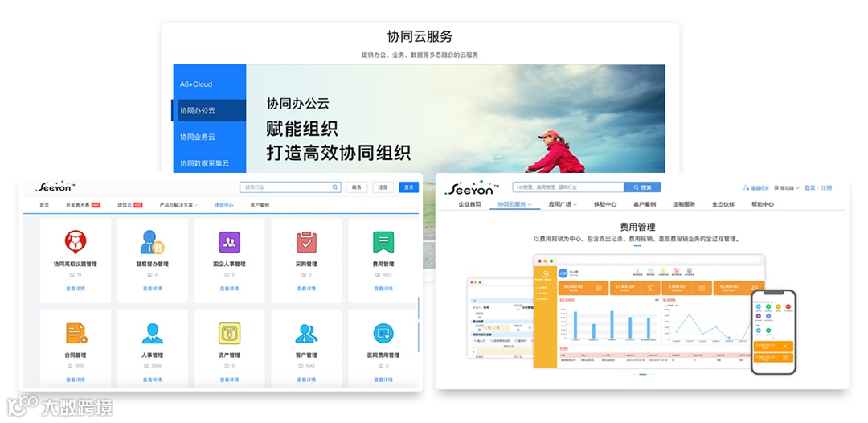
Task: Click 查看详情 under 人事管理 card
Action: click(152, 380)
